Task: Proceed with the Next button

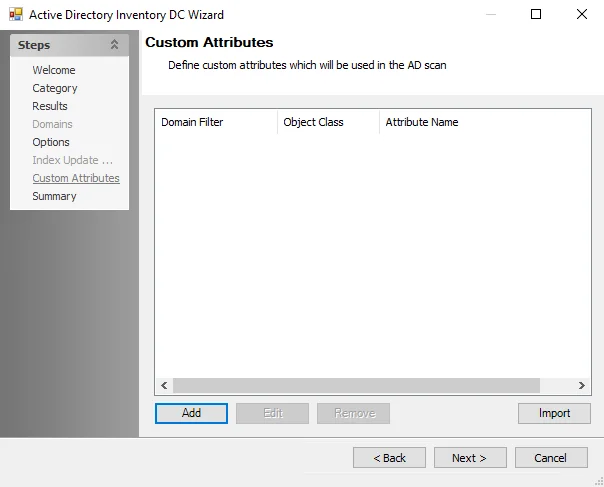Action: click(x=470, y=458)
